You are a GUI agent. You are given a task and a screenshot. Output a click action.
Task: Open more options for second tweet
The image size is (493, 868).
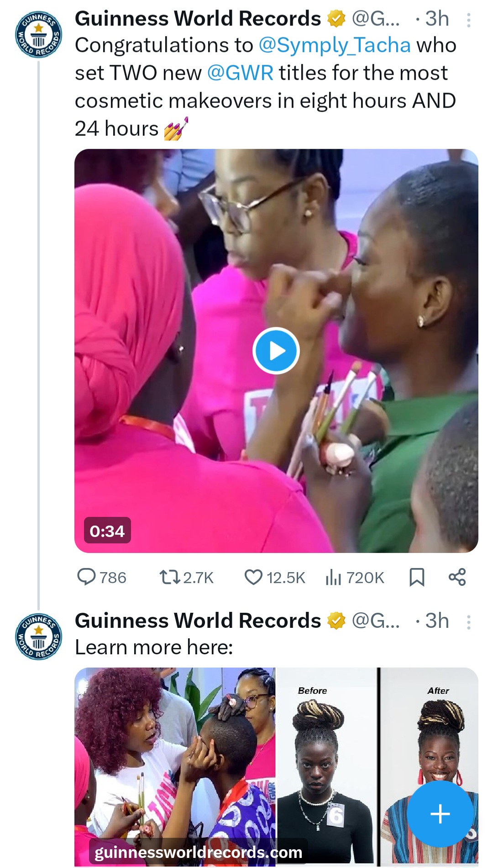pyautogui.click(x=469, y=622)
